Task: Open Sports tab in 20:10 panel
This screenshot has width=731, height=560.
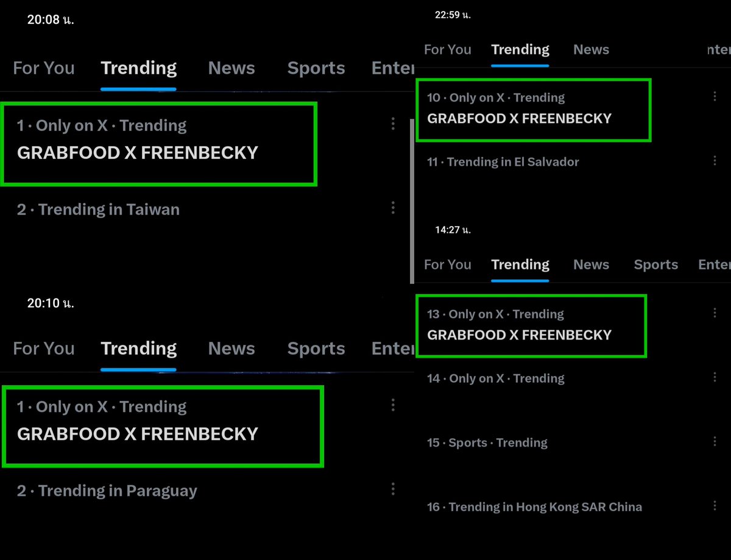Action: point(316,349)
